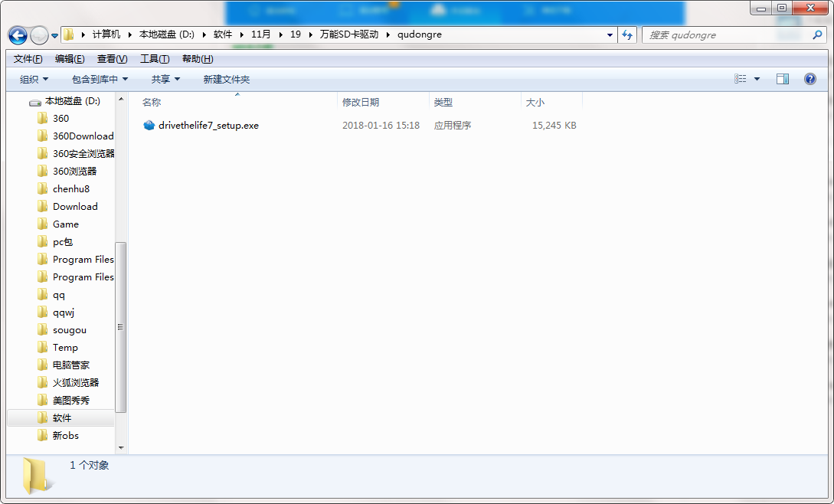
Task: Click the search qudongre input field
Action: pyautogui.click(x=727, y=34)
